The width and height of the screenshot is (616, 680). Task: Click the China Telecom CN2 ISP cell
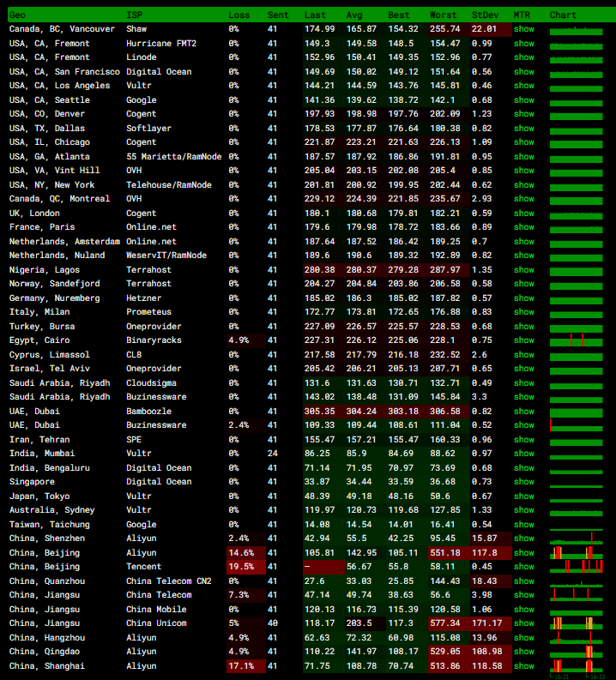(x=169, y=581)
